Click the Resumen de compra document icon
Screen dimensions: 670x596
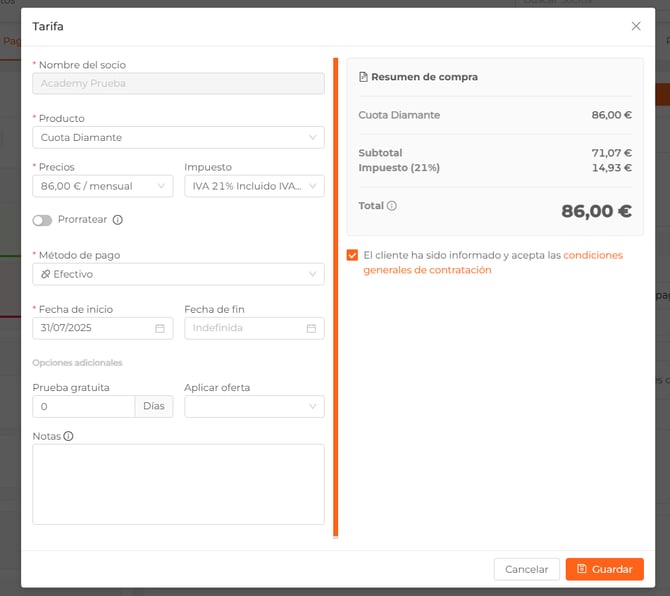click(x=364, y=77)
